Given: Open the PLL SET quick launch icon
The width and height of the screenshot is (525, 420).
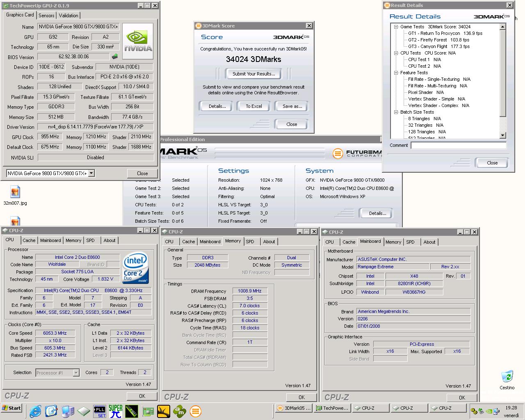Looking at the screenshot, I should pyautogui.click(x=100, y=411).
